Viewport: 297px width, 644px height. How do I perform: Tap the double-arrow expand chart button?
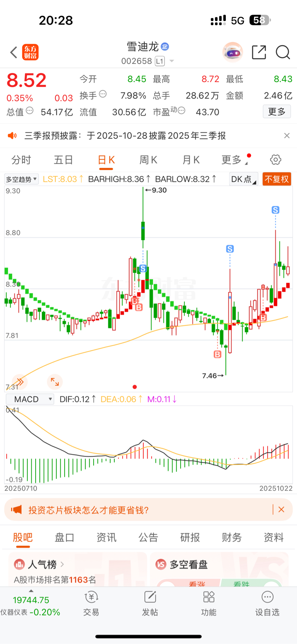coord(19,382)
